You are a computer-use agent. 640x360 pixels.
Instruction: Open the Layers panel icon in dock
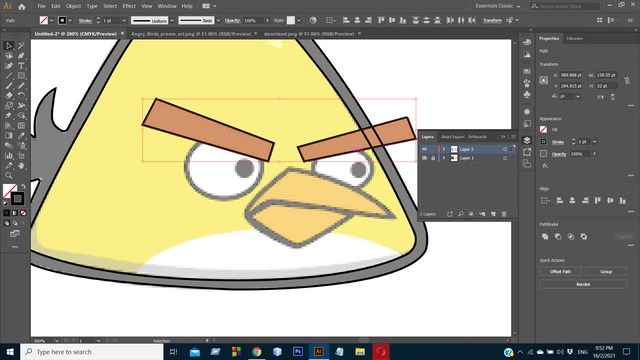(x=527, y=140)
